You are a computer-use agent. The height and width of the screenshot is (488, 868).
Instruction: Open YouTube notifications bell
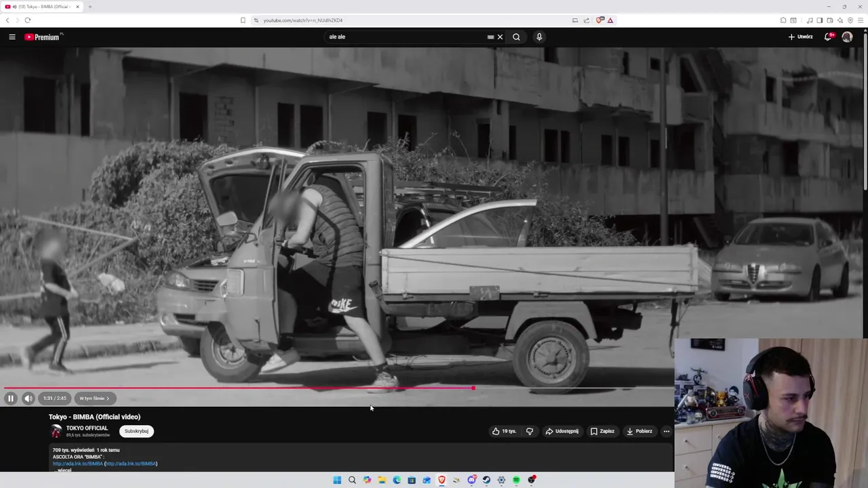828,37
